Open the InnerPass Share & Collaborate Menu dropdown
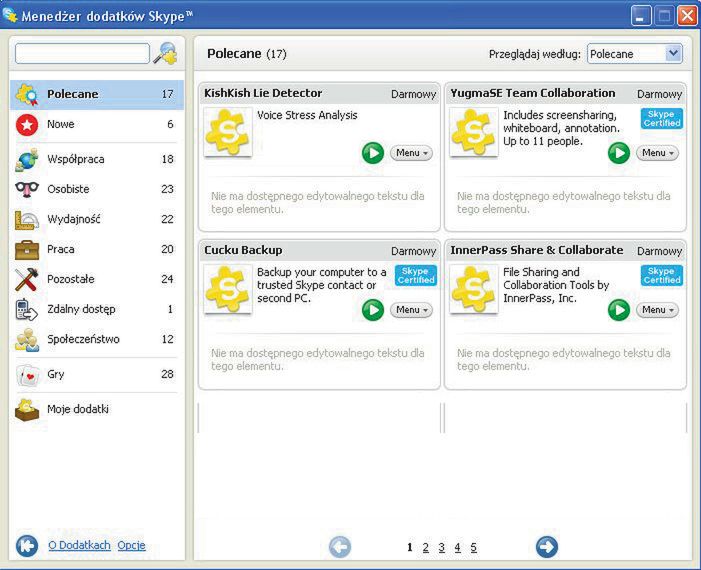The width and height of the screenshot is (701, 570). 657,310
